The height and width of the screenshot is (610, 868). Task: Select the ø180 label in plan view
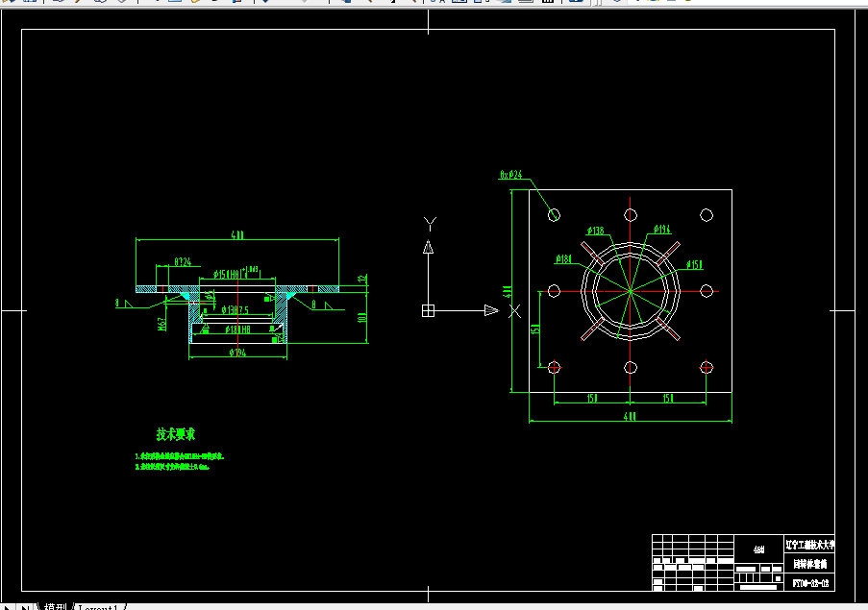click(x=563, y=258)
